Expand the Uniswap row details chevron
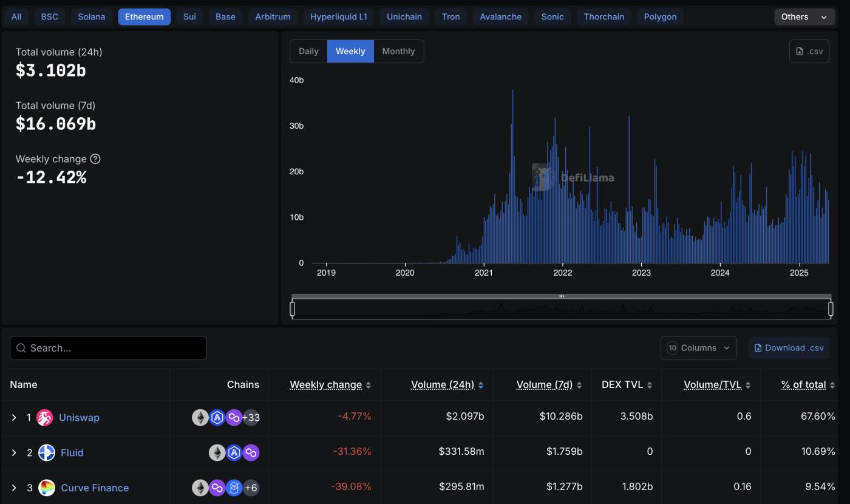This screenshot has height=504, width=850. [x=14, y=417]
